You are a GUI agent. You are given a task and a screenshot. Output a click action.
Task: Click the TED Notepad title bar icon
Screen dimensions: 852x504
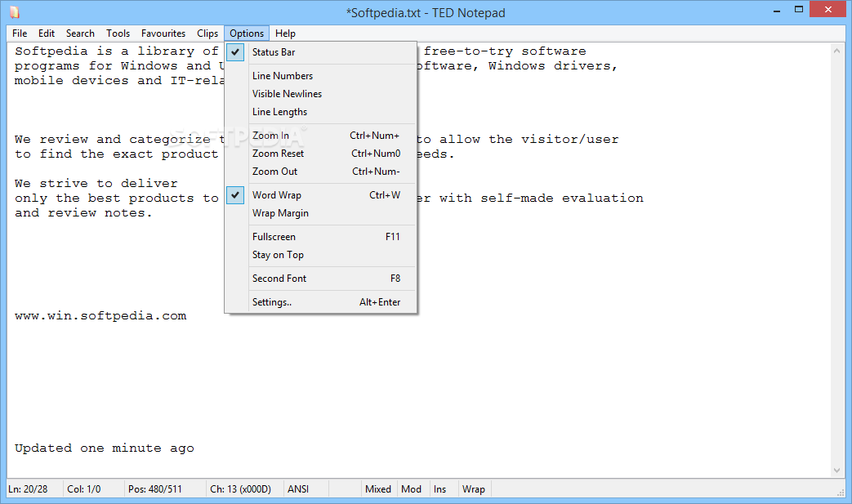15,12
